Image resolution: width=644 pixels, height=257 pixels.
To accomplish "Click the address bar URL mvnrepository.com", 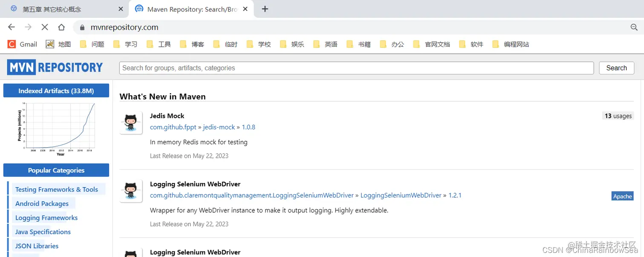I will pyautogui.click(x=124, y=27).
